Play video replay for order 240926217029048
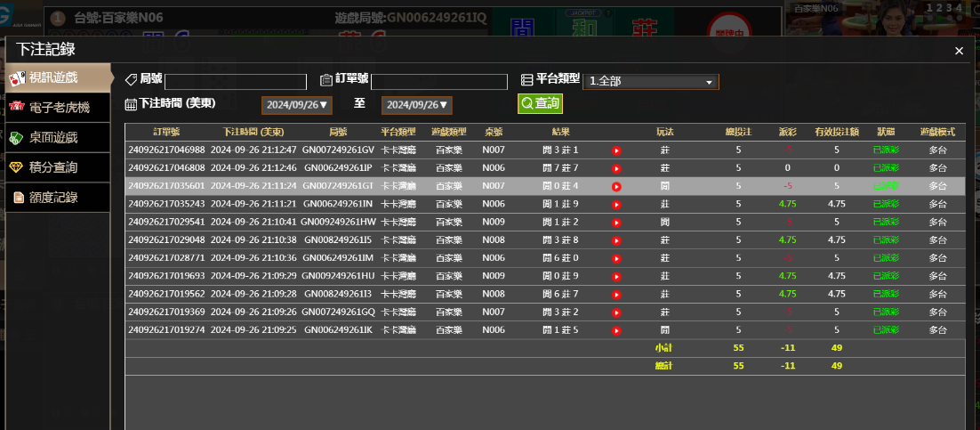Image resolution: width=980 pixels, height=430 pixels. (615, 240)
